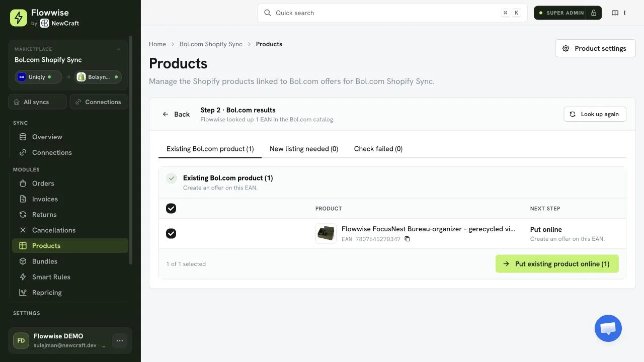Uncheck the FocusNest Bureau-organizer row checkbox
This screenshot has width=644, height=362.
(171, 233)
